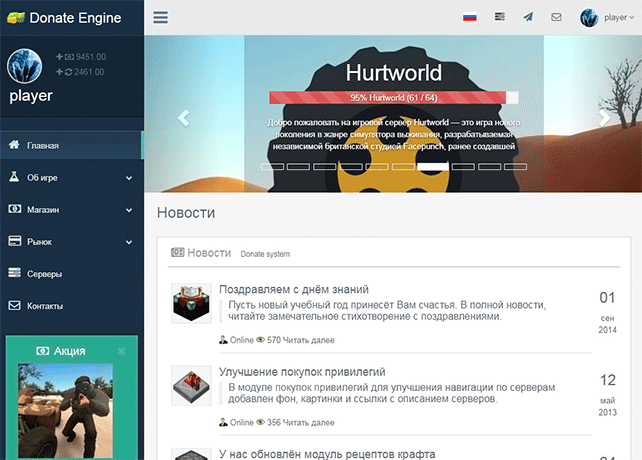Viewport: 642px width, 460px height.
Task: Go to next slide with right carousel arrow
Action: coord(603,117)
